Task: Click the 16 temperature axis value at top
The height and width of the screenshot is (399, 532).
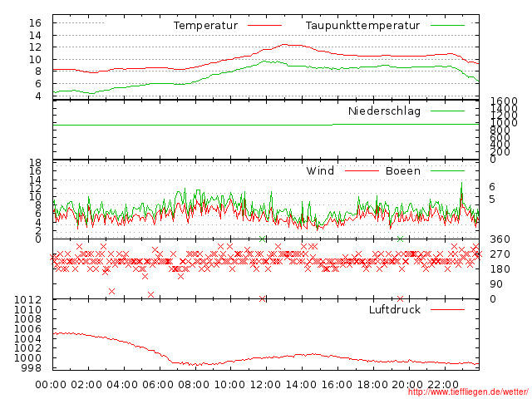Action: click(35, 22)
